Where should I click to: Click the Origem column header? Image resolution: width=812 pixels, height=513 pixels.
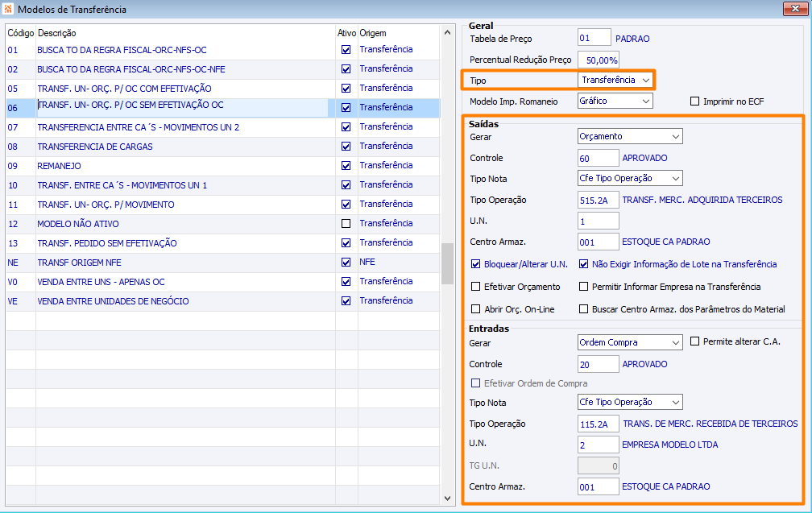373,33
